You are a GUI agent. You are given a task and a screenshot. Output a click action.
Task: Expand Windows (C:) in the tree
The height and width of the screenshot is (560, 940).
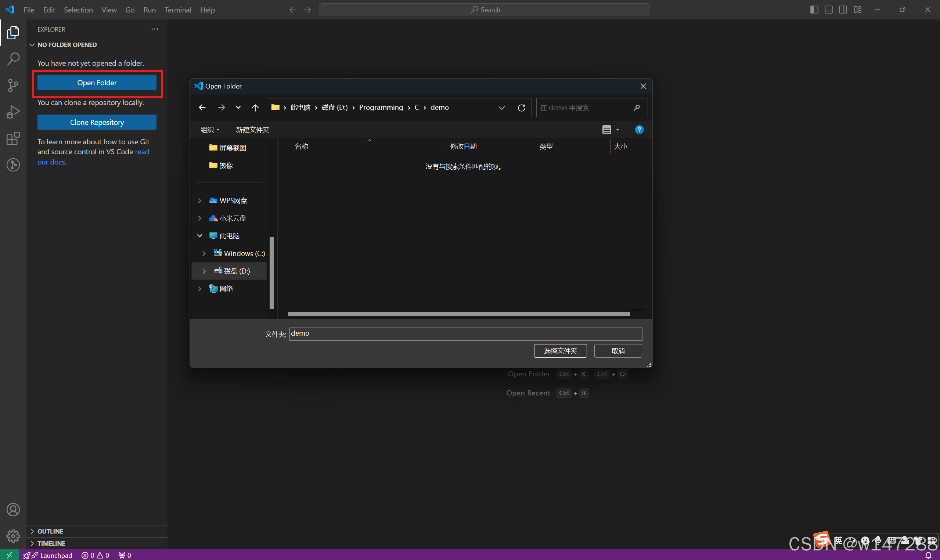point(204,254)
